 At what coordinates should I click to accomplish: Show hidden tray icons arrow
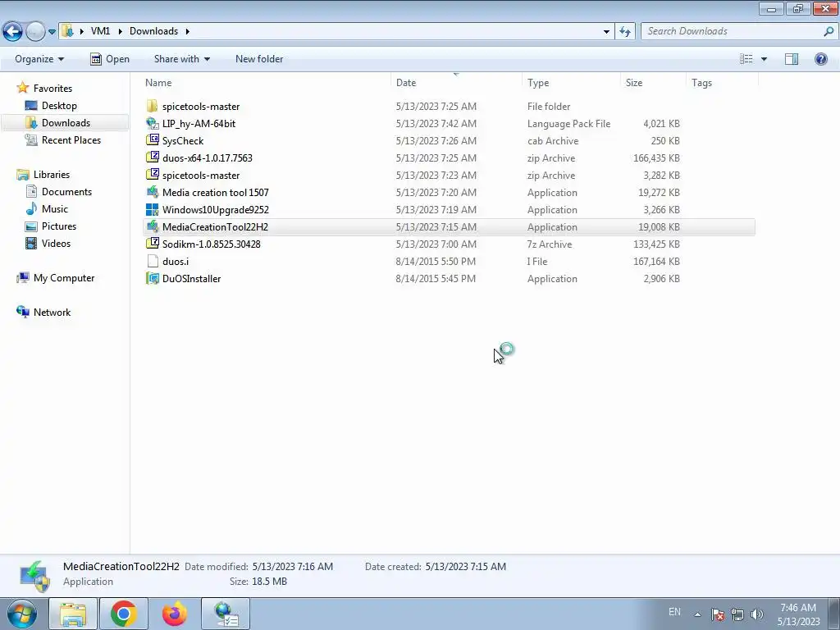coord(697,614)
